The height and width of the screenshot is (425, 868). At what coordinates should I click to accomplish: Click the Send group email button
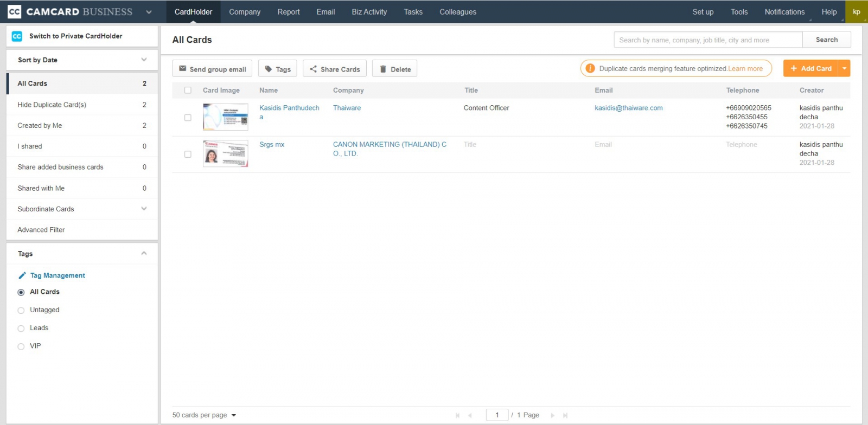click(212, 69)
